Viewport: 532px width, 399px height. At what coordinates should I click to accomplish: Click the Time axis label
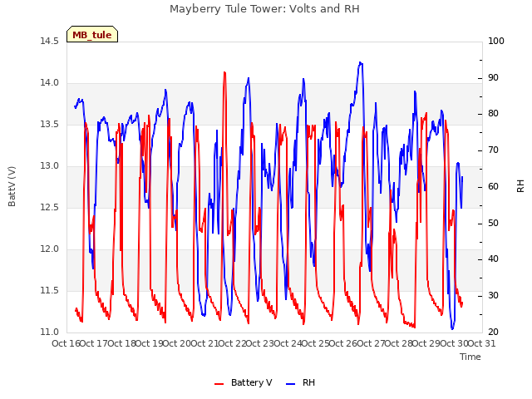pyautogui.click(x=470, y=357)
